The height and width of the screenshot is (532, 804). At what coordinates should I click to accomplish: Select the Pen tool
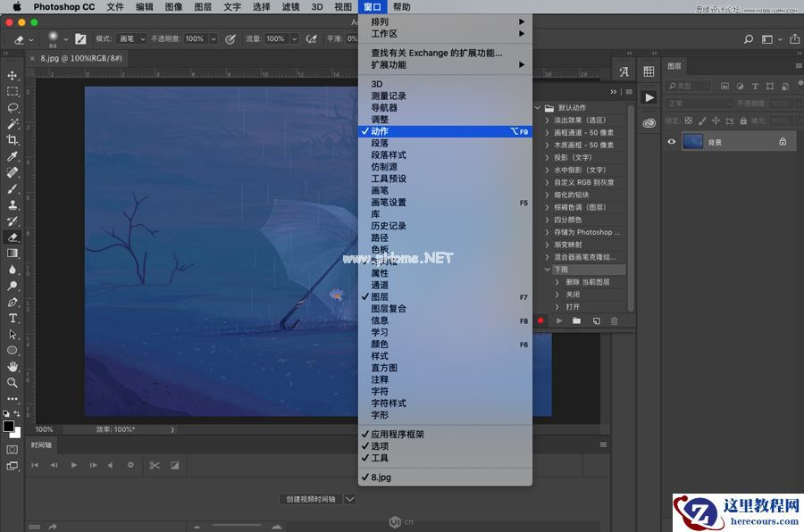click(13, 302)
